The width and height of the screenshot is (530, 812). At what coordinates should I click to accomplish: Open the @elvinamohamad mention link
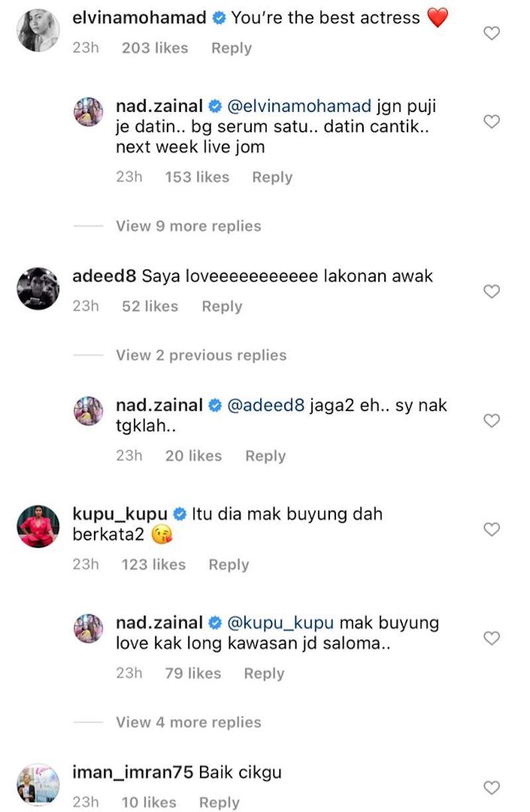tap(299, 106)
